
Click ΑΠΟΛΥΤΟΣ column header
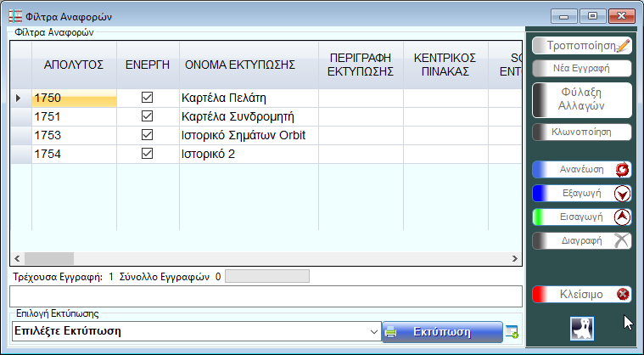[74, 64]
